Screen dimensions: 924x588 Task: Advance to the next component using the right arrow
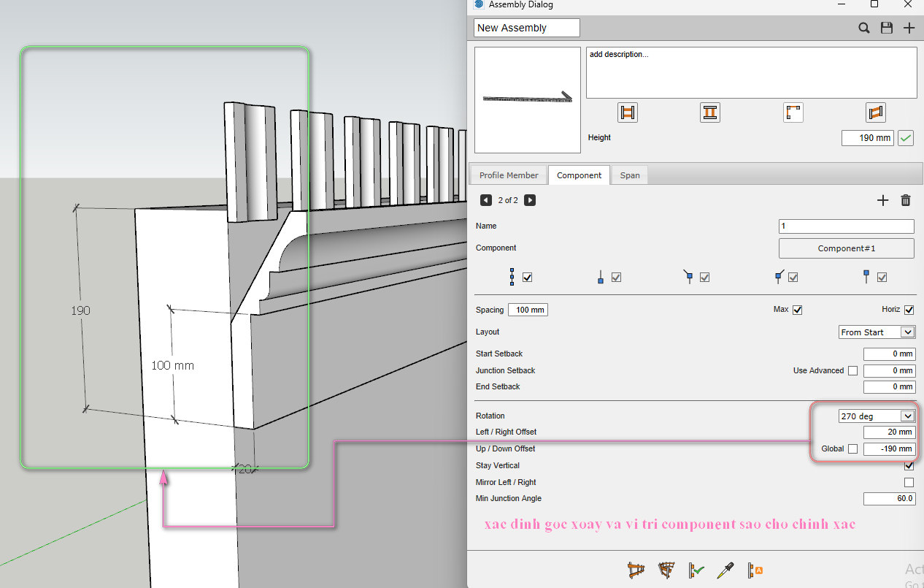[530, 200]
